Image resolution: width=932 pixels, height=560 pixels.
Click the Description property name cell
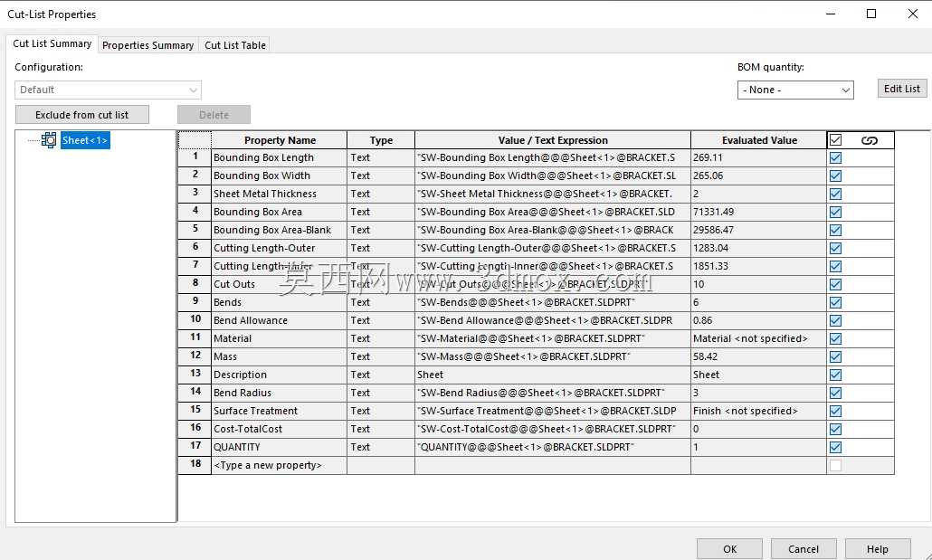(x=279, y=375)
